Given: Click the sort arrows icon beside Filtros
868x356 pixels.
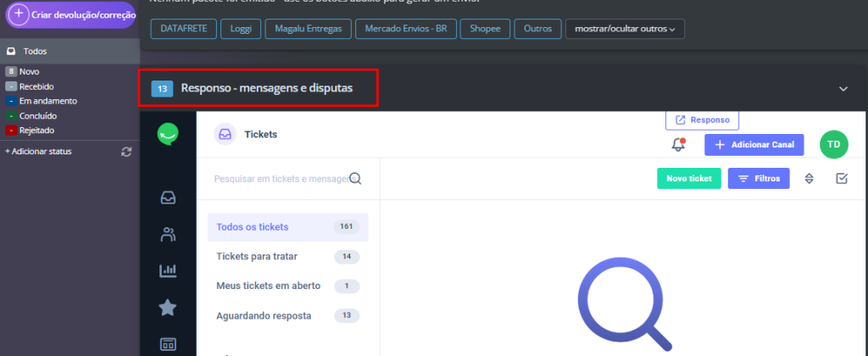Looking at the screenshot, I should pos(810,179).
